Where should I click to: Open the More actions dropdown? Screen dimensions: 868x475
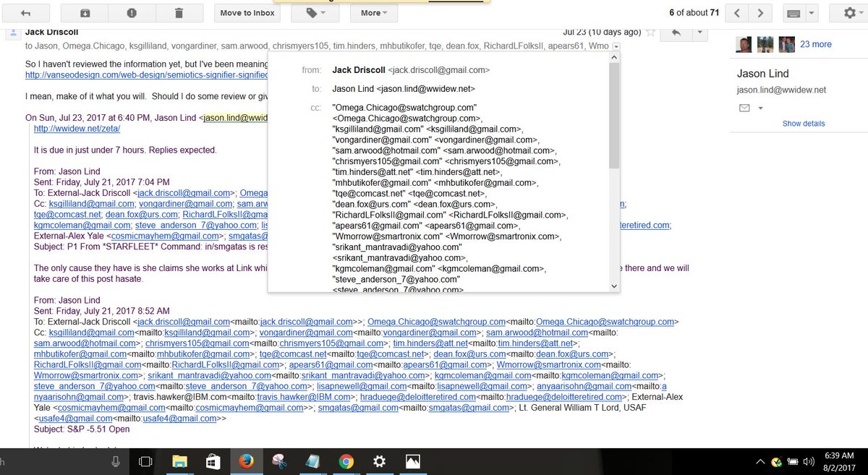(374, 13)
